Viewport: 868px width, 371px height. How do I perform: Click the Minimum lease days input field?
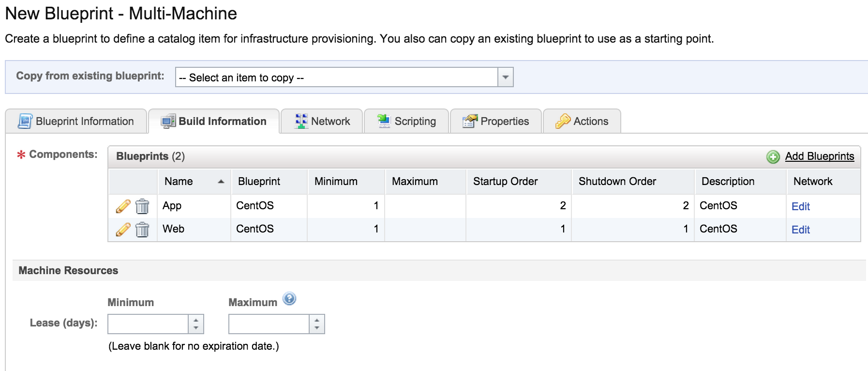[x=148, y=324]
